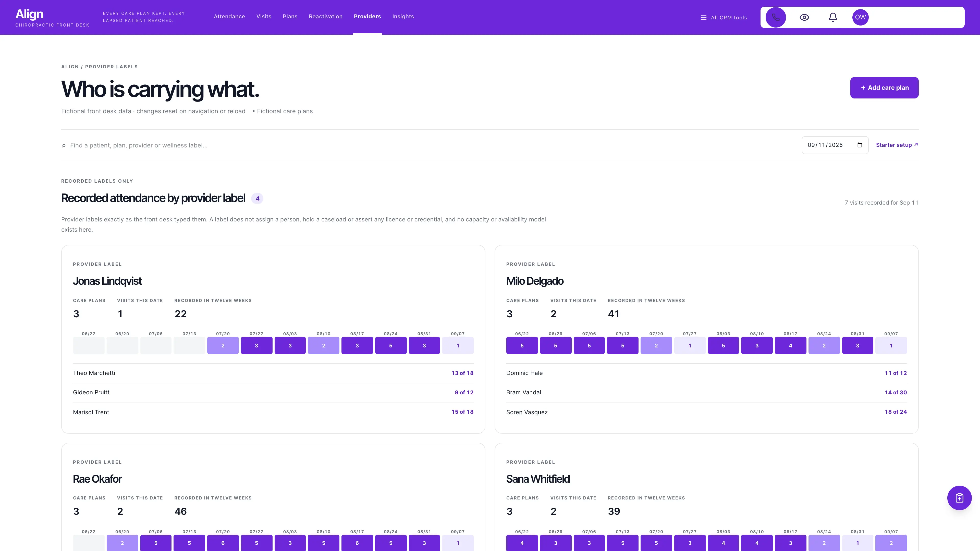Click the floating clipboard add button
This screenshot has height=551, width=980.
959,498
